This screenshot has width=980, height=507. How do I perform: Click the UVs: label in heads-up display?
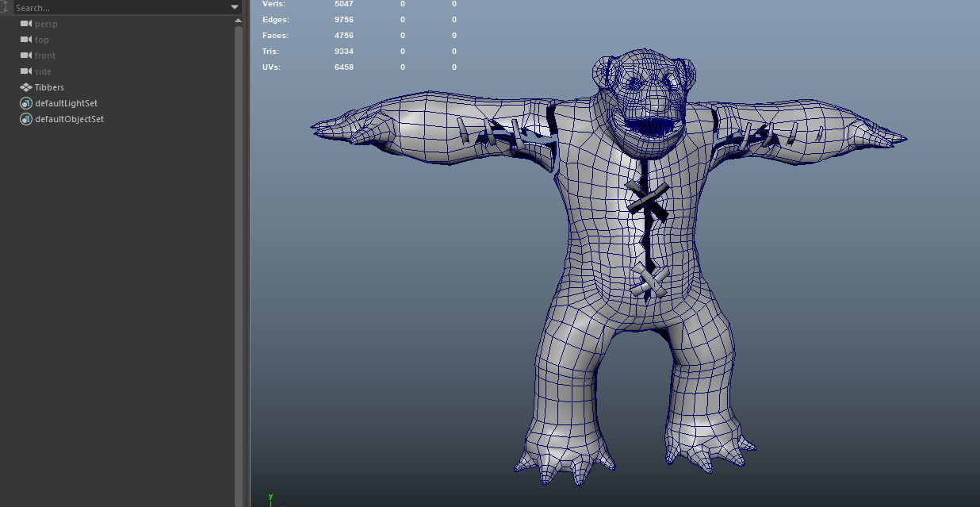point(271,67)
